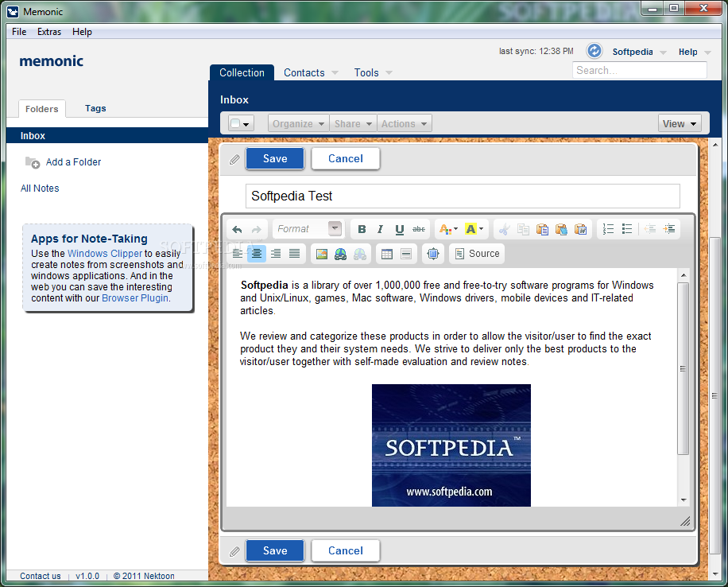
Task: Insert a bulleted list
Action: (627, 229)
